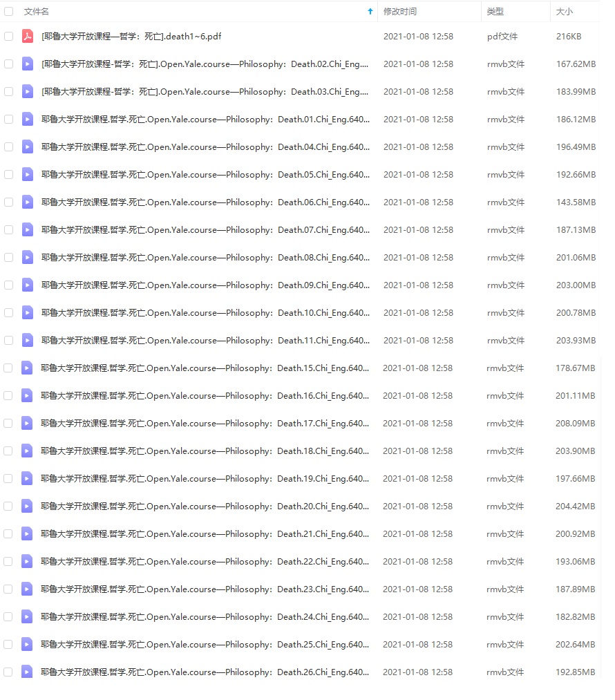Open file name [耶鲁大学开放课程—哲学：死亡].death1~6.pdf
The width and height of the screenshot is (615, 700).
click(131, 36)
